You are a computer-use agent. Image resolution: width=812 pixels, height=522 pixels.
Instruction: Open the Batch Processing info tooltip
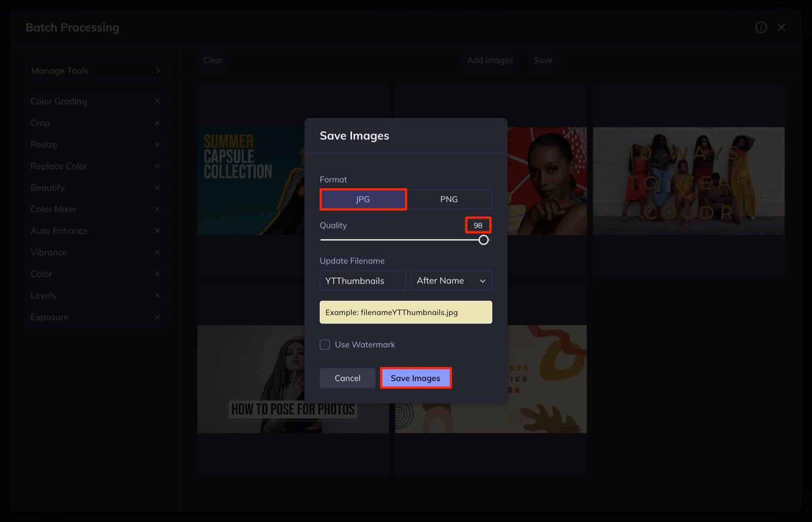point(761,27)
